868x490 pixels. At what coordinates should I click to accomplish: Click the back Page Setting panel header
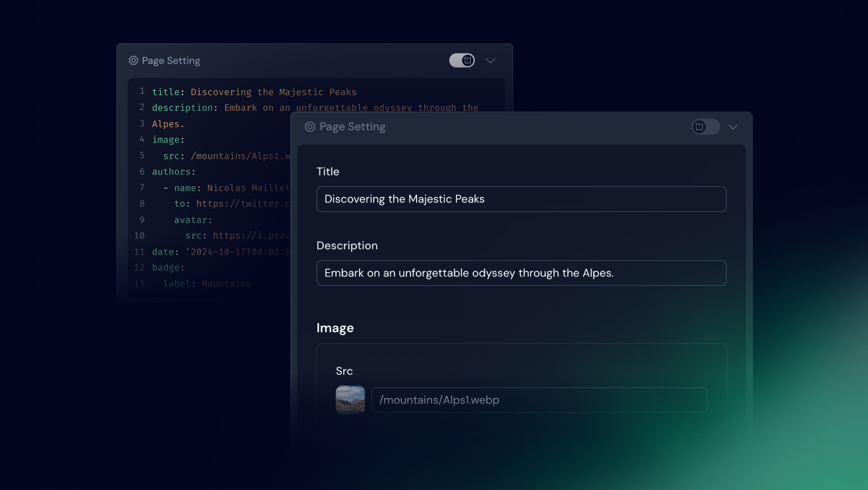171,61
